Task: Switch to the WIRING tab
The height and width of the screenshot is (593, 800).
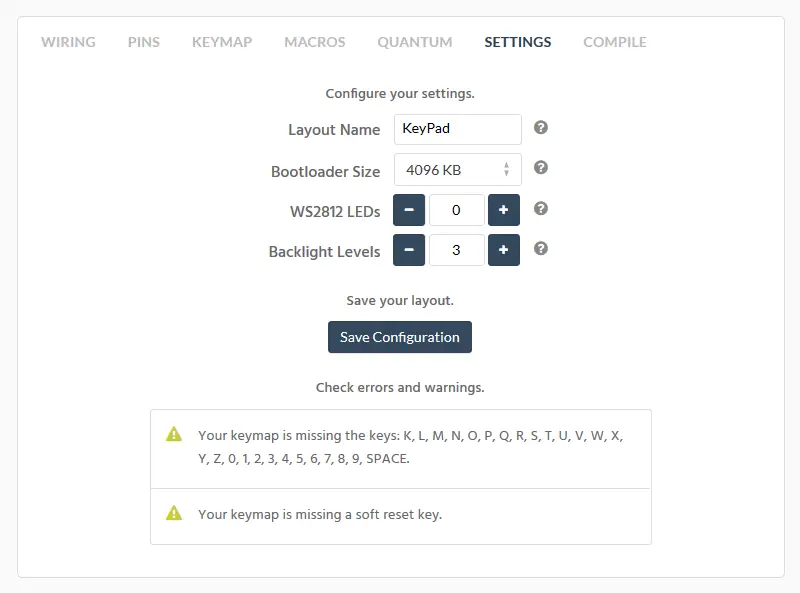Action: pyautogui.click(x=68, y=42)
